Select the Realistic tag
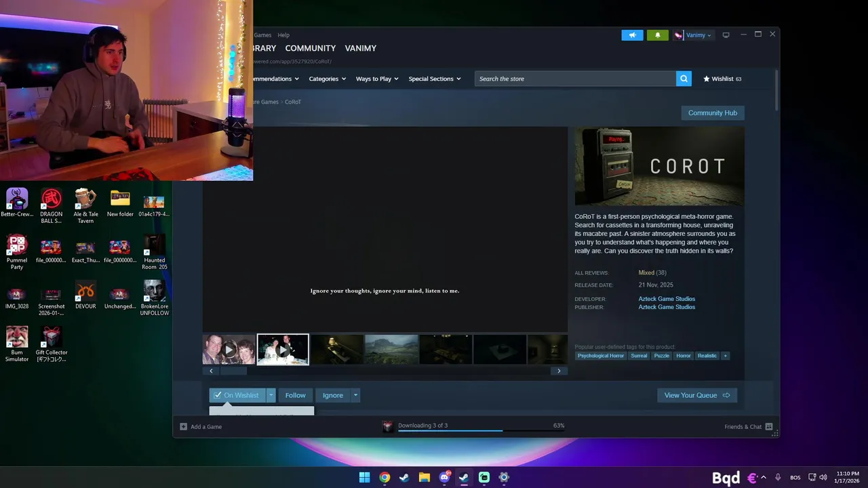The width and height of the screenshot is (868, 488). (x=707, y=356)
